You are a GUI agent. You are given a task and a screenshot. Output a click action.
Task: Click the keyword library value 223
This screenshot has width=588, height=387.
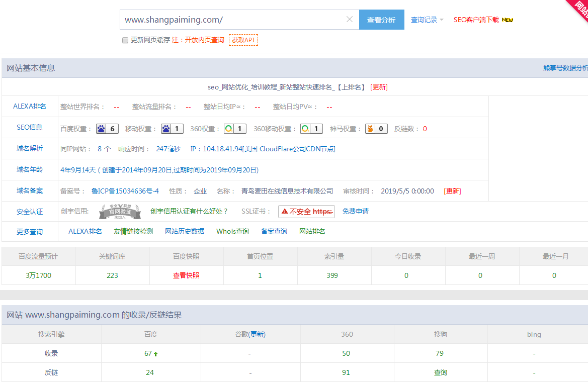[112, 275]
